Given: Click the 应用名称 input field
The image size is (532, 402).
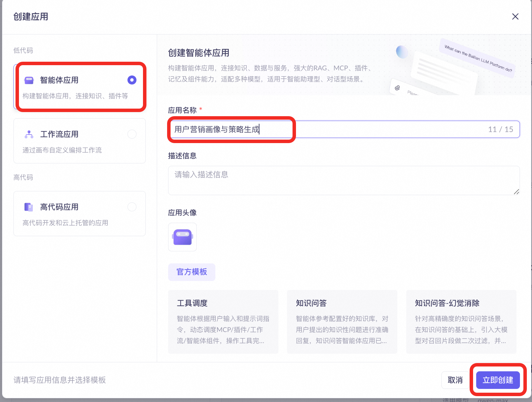Looking at the screenshot, I should (x=344, y=129).
